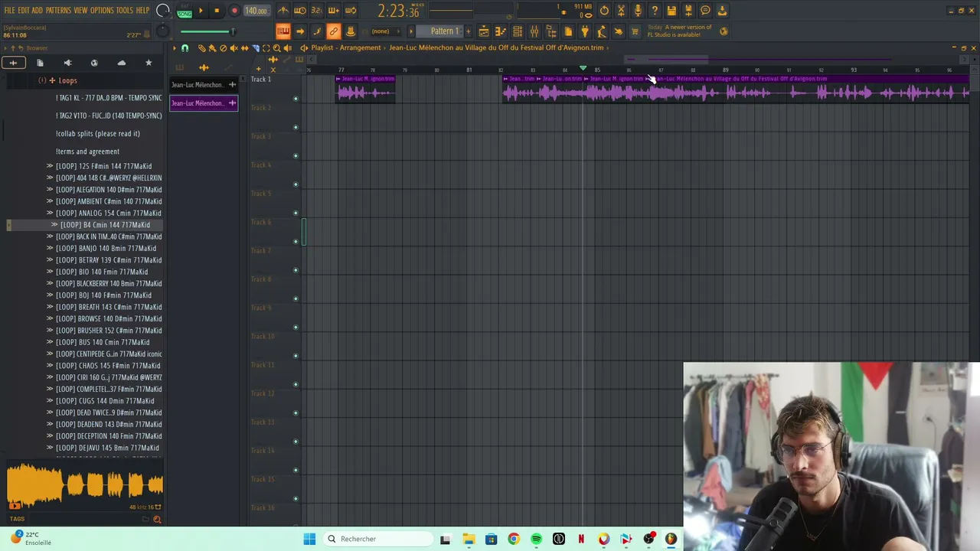Open the VIEW menu
The height and width of the screenshot is (551, 980).
pos(80,11)
